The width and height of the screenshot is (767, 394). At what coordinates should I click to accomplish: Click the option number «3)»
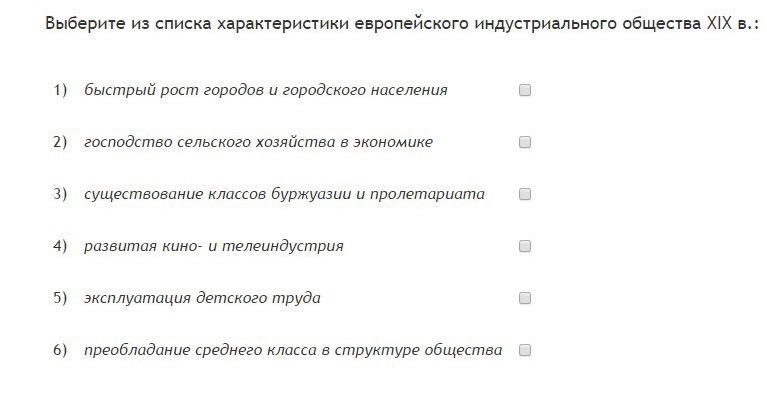(60, 194)
